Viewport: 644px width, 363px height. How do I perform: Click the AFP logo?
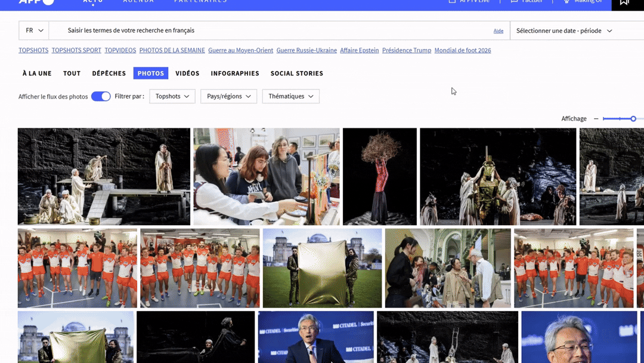pos(36,2)
